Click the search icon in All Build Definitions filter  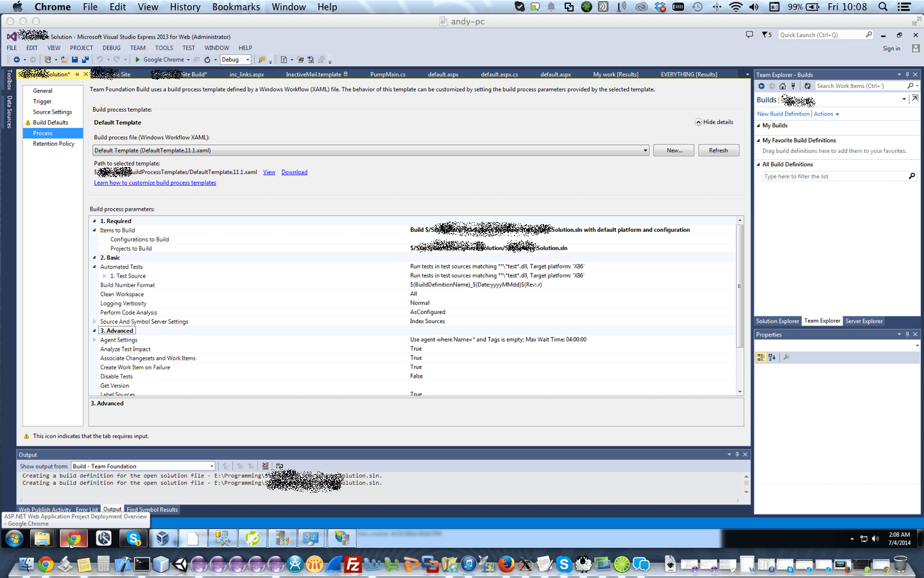912,176
